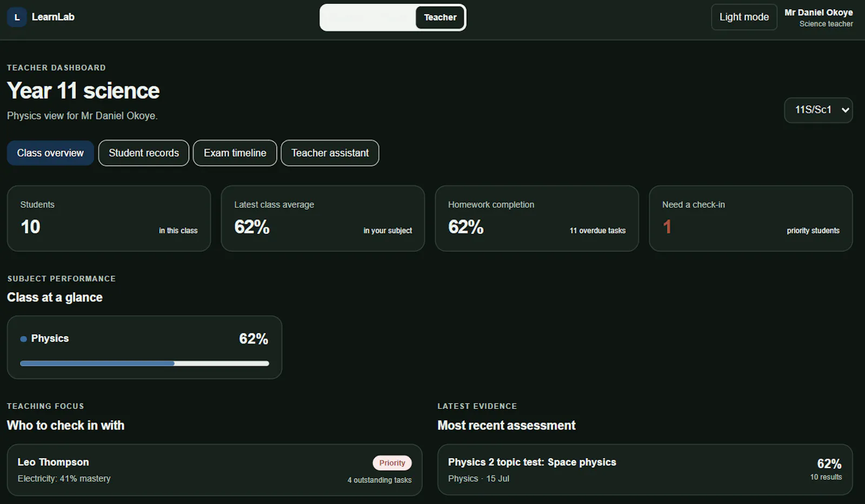Click 'Who to check in with' heading
Screen dimensions: 865x504
pyautogui.click(x=65, y=425)
